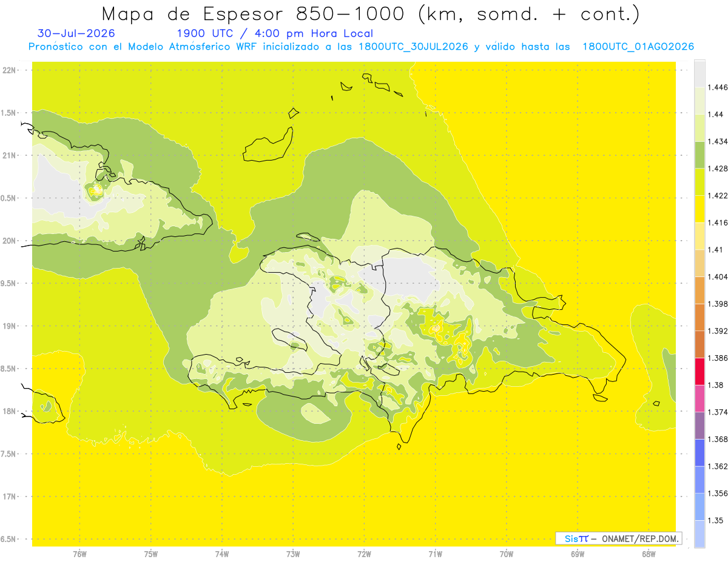Viewport: 728px width, 562px height.
Task: Click the '22N' latitude label
Action: click(x=10, y=70)
